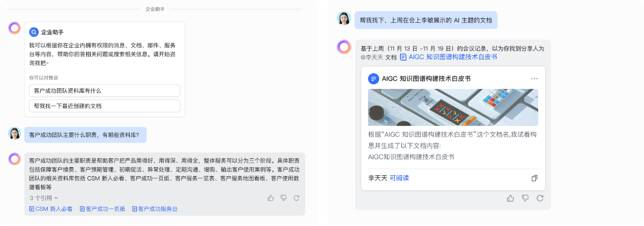Copy the AIGC document card

(534, 178)
